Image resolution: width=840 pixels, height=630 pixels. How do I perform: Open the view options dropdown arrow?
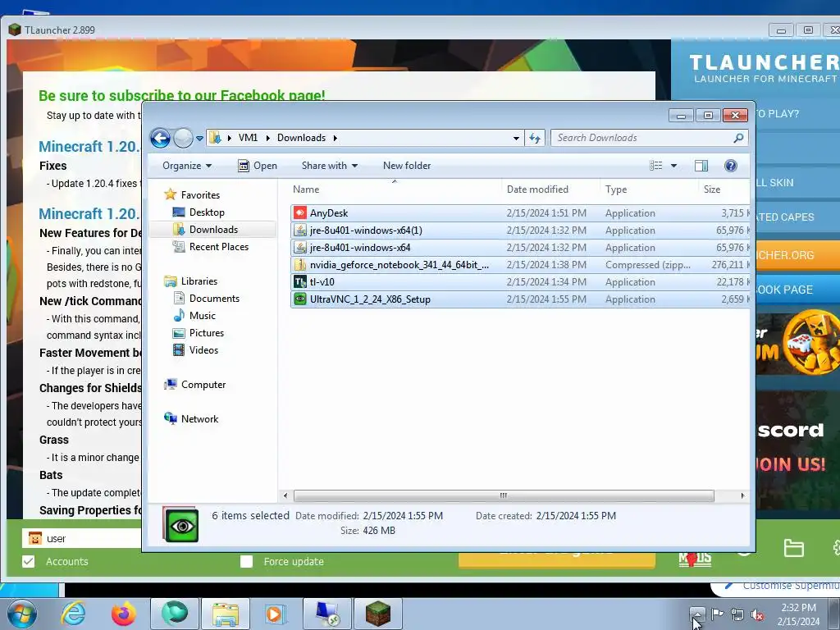click(x=673, y=166)
